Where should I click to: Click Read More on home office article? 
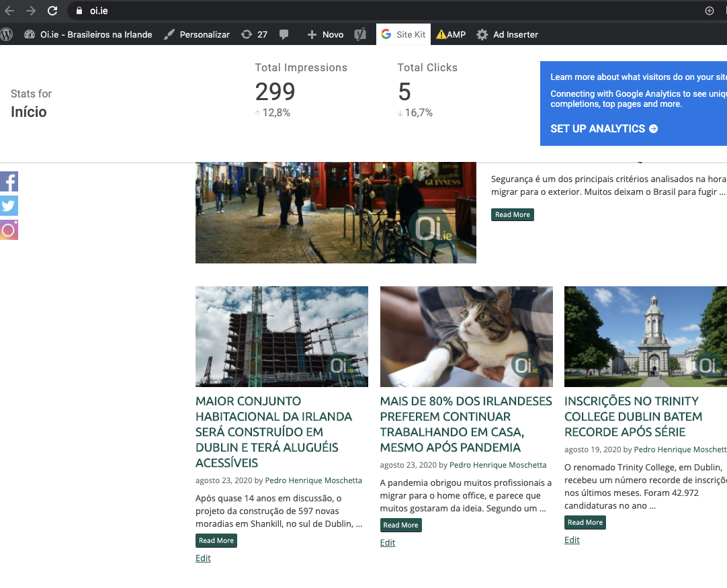point(400,525)
